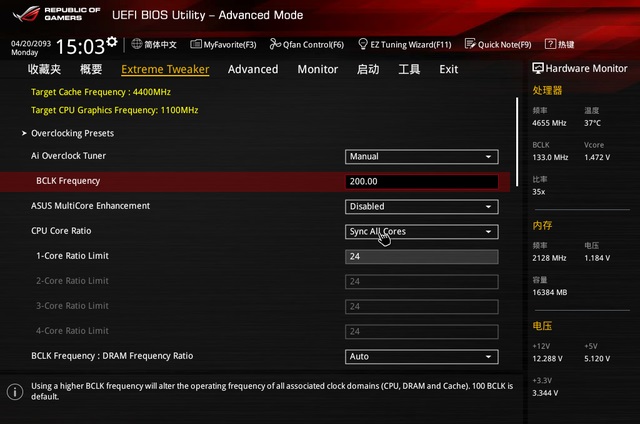The image size is (640, 424).
Task: Click the 12.288 V reading
Action: (547, 359)
